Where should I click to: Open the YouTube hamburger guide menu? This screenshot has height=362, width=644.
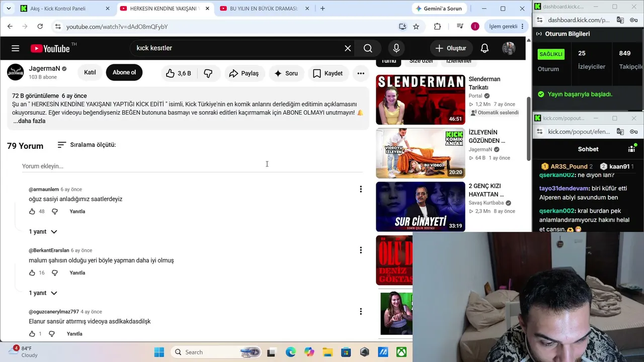point(16,48)
